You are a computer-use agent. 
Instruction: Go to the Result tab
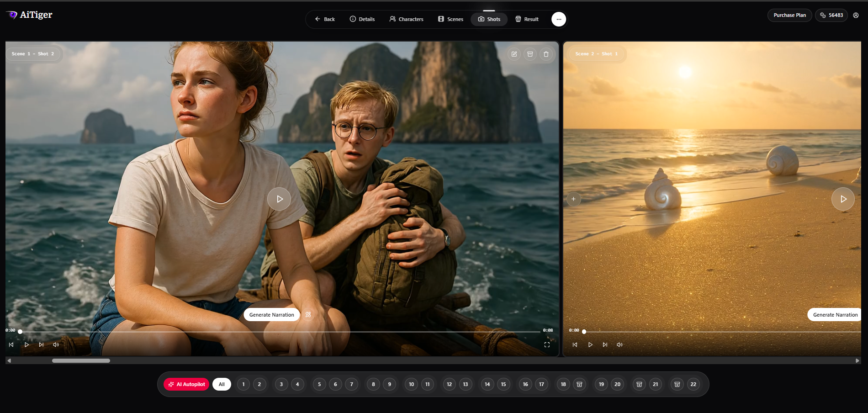pyautogui.click(x=527, y=19)
